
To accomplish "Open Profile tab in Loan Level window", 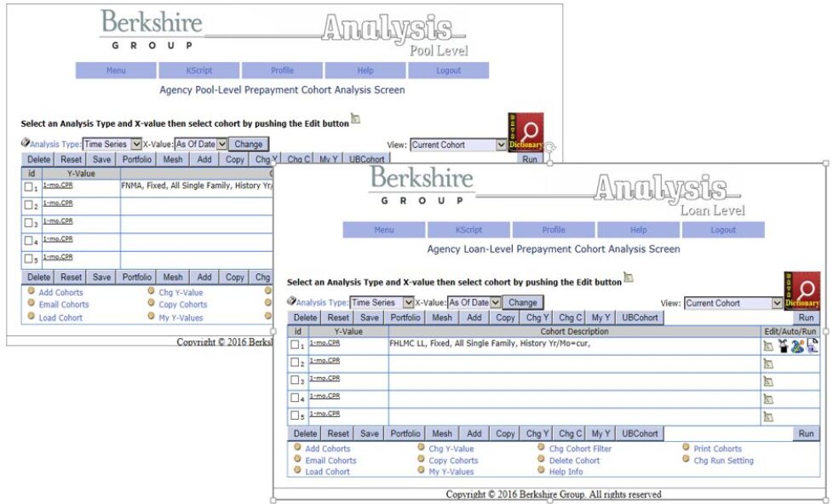I will [x=554, y=230].
